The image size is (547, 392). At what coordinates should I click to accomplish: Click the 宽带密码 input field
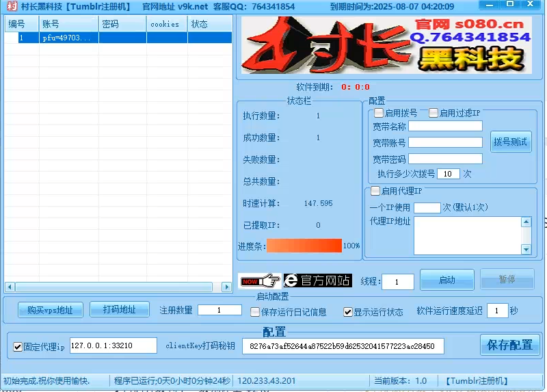445,159
